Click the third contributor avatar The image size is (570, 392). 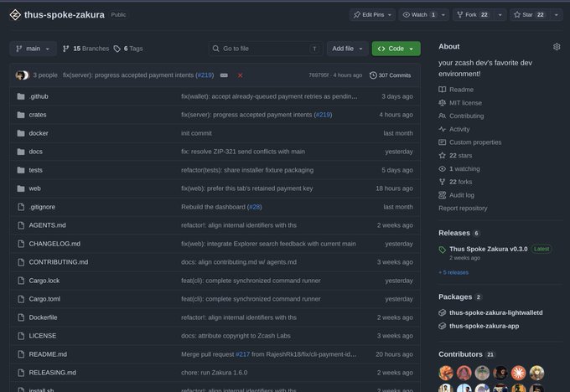pyautogui.click(x=482, y=373)
